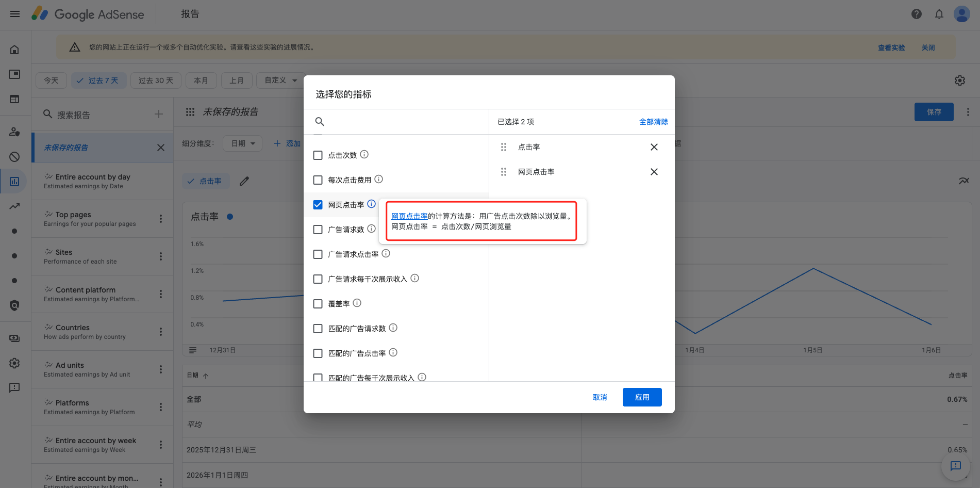Sort table by the 日期 column header

(197, 376)
